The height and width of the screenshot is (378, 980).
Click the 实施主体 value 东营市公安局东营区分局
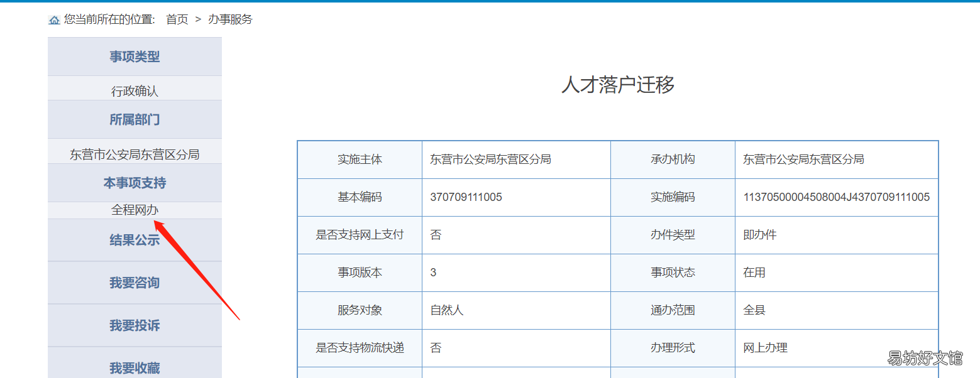click(490, 159)
